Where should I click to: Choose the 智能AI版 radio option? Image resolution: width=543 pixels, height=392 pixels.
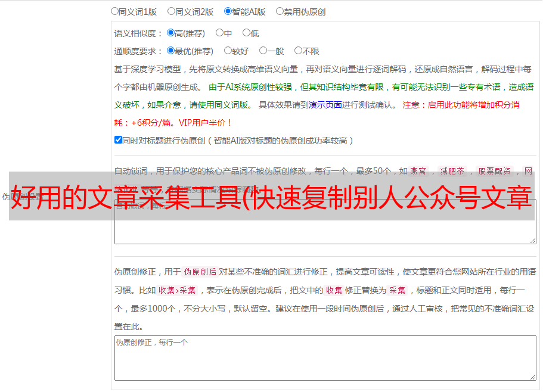pyautogui.click(x=228, y=11)
